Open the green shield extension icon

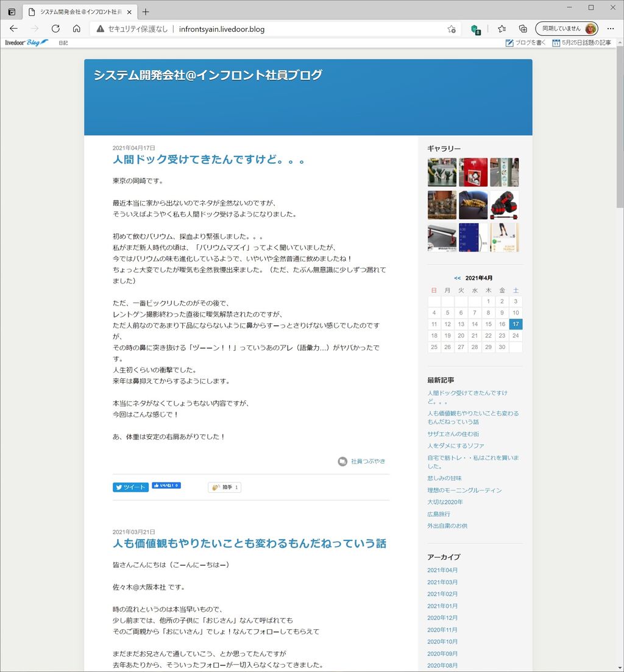(475, 29)
